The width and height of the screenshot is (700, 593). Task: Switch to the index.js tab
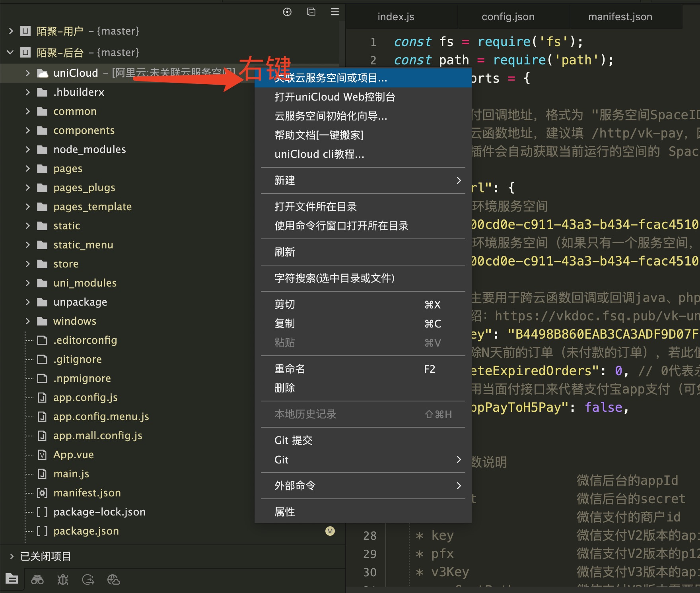click(x=396, y=17)
